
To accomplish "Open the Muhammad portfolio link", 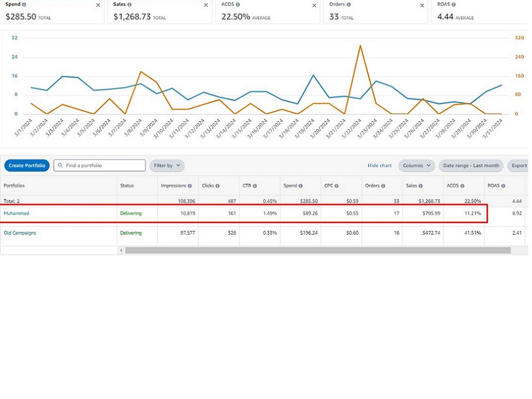I will click(16, 213).
